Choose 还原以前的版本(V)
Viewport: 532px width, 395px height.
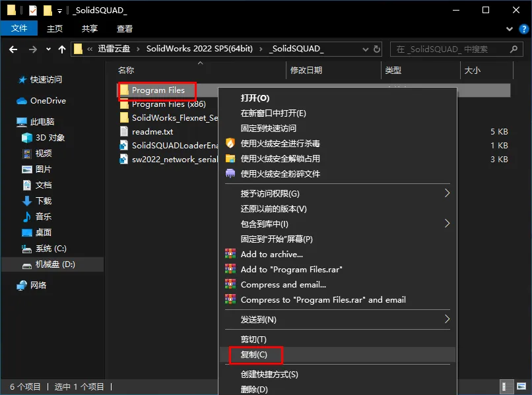click(338, 209)
